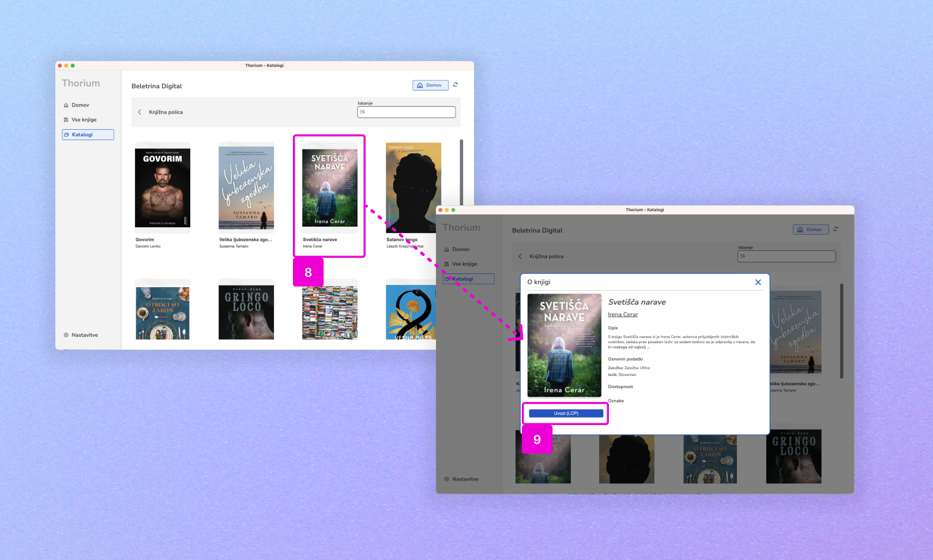Click the Svetišča narave title under its cover, back window
933x560 pixels.
pos(320,239)
